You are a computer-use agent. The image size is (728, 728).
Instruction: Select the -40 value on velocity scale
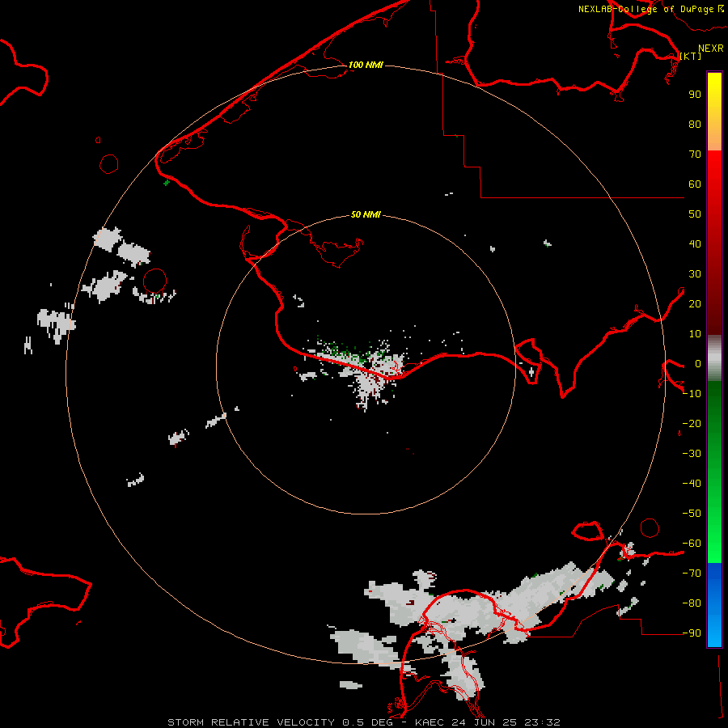692,484
